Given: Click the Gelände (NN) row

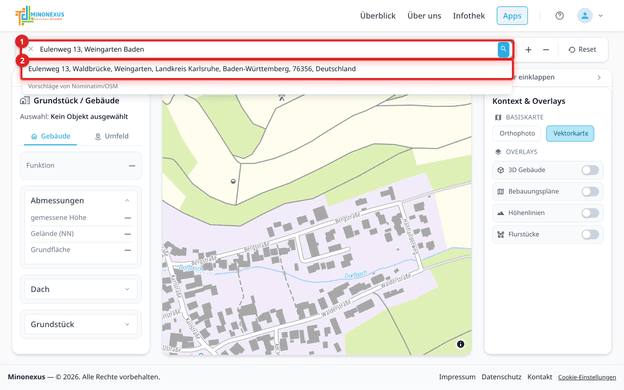Looking at the screenshot, I should pos(81,234).
